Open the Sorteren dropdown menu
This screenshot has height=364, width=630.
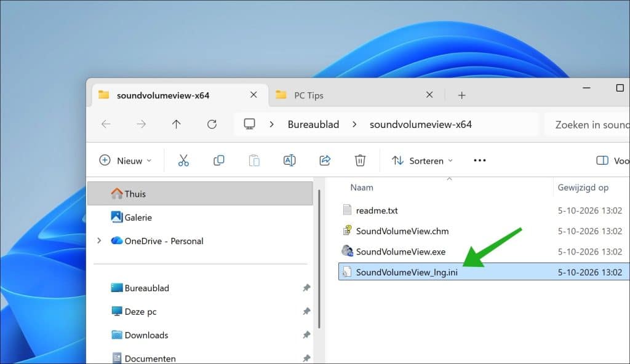coord(422,160)
